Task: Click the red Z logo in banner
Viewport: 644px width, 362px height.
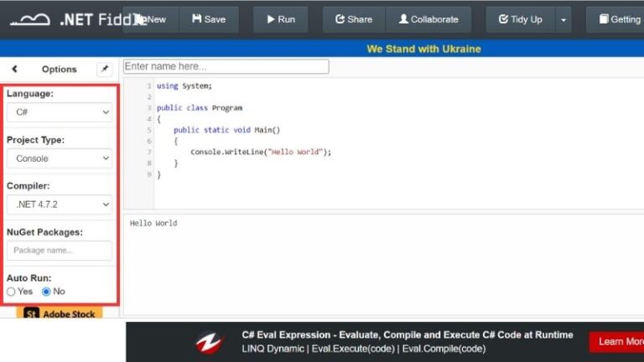Action: point(209,342)
